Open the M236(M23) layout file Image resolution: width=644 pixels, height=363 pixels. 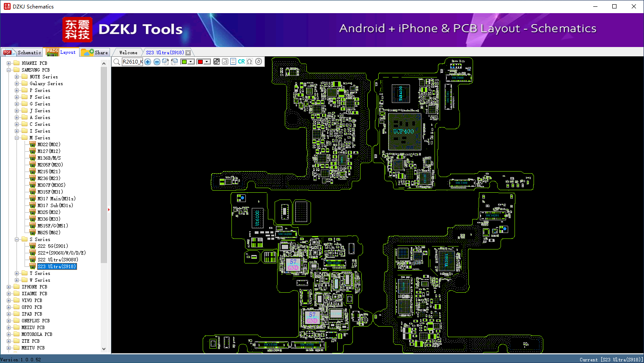point(49,178)
